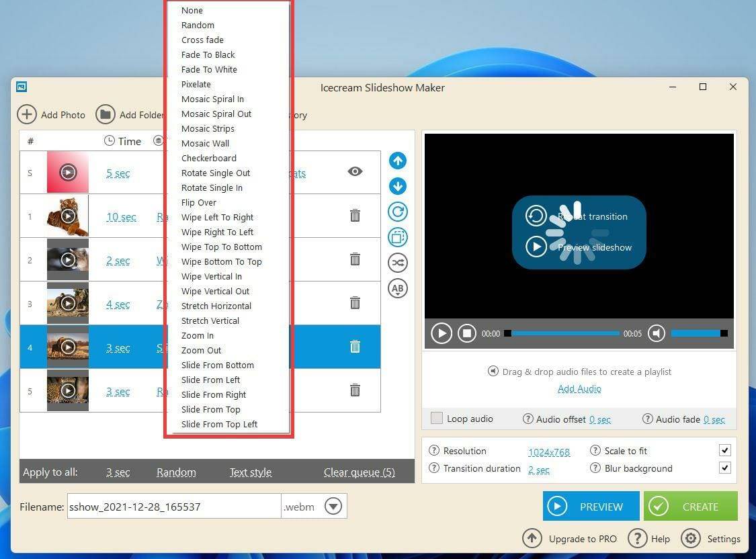Choose Mosaic Spiral In transition

pos(213,99)
